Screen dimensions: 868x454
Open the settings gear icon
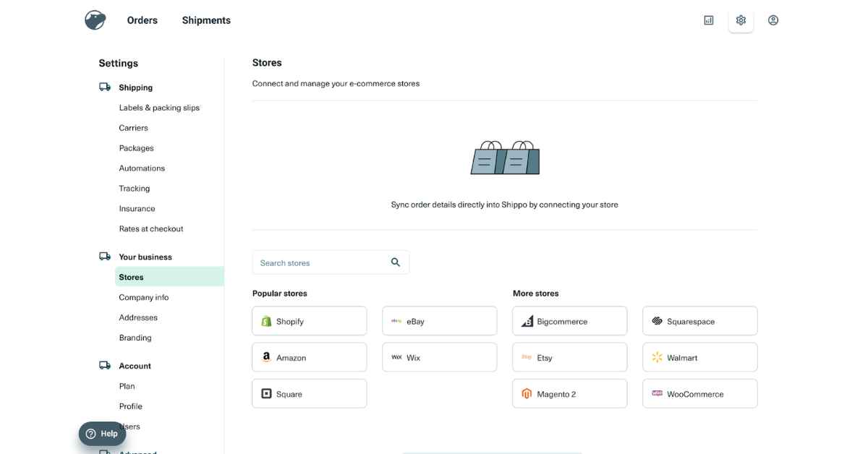741,20
